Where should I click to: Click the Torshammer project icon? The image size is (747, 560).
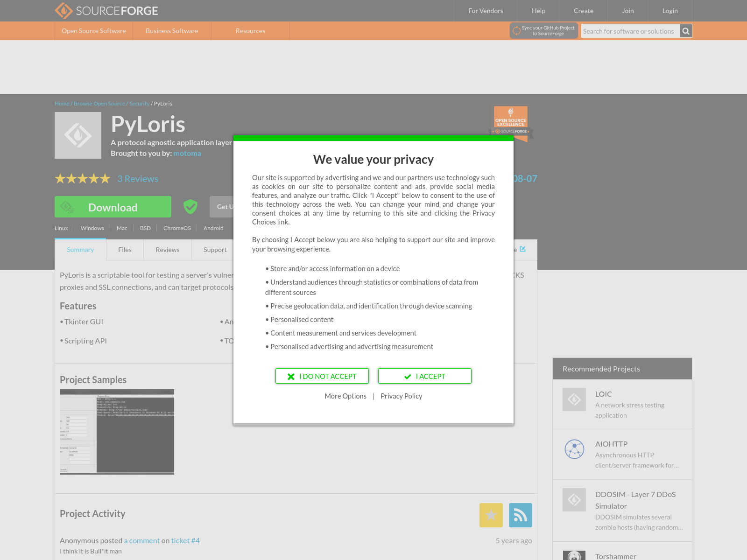coord(574,555)
